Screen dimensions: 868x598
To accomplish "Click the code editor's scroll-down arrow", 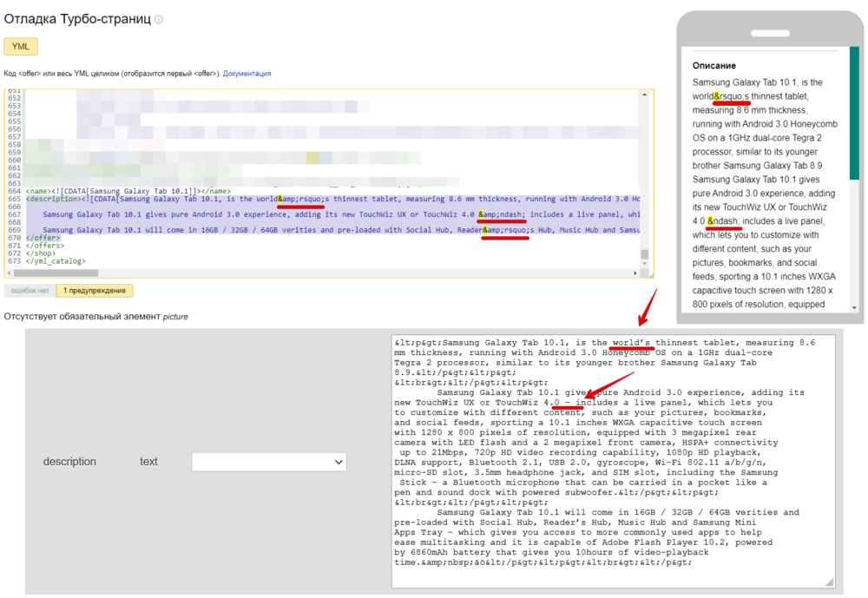I will coord(644,265).
